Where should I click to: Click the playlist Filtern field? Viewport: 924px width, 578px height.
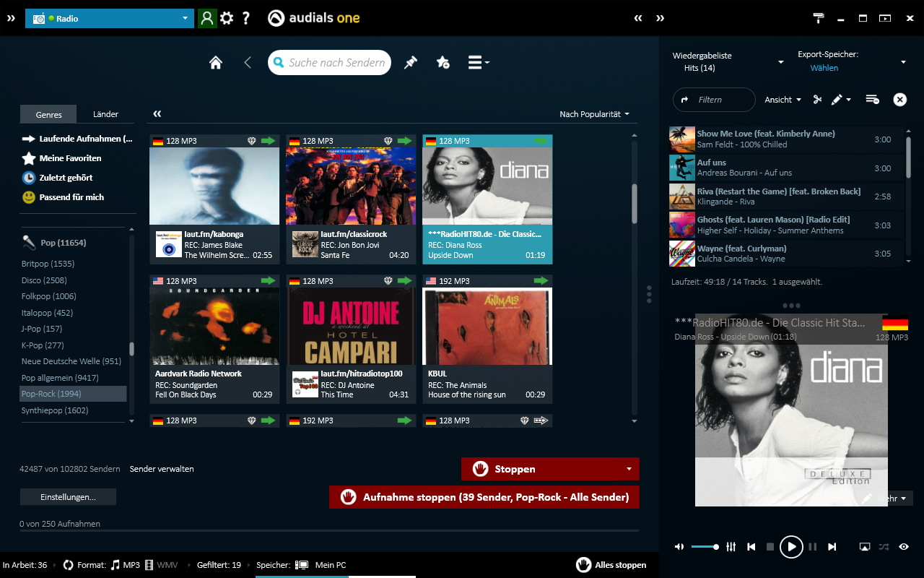pos(714,100)
